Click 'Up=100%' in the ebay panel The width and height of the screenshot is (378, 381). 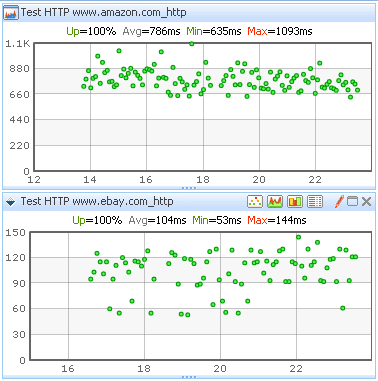pyautogui.click(x=97, y=220)
